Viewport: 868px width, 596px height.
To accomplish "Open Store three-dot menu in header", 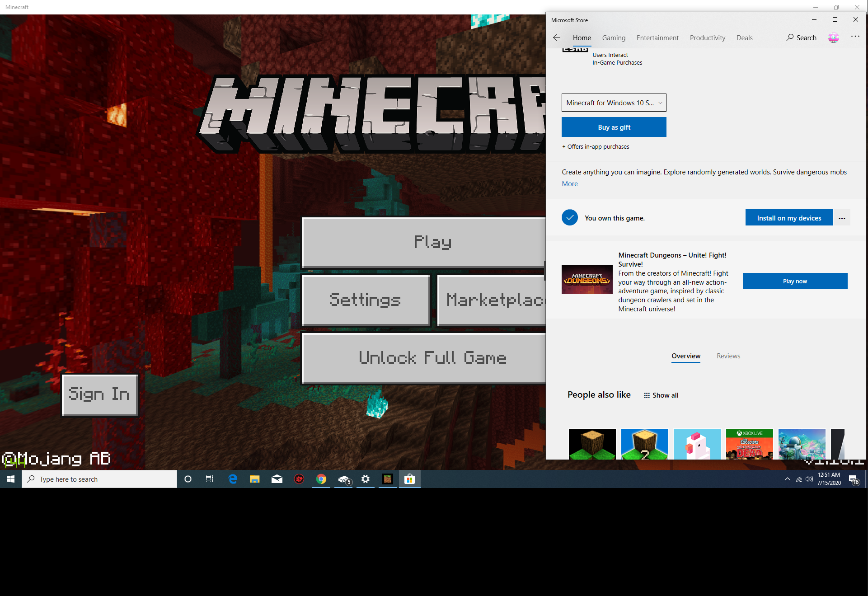I will (855, 37).
